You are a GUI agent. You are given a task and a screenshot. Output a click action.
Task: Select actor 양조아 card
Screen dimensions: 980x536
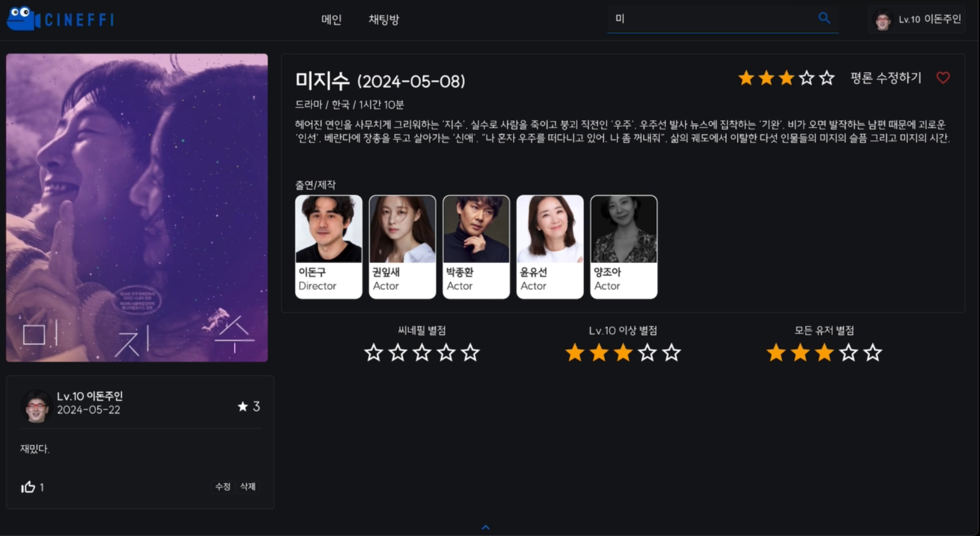point(624,247)
